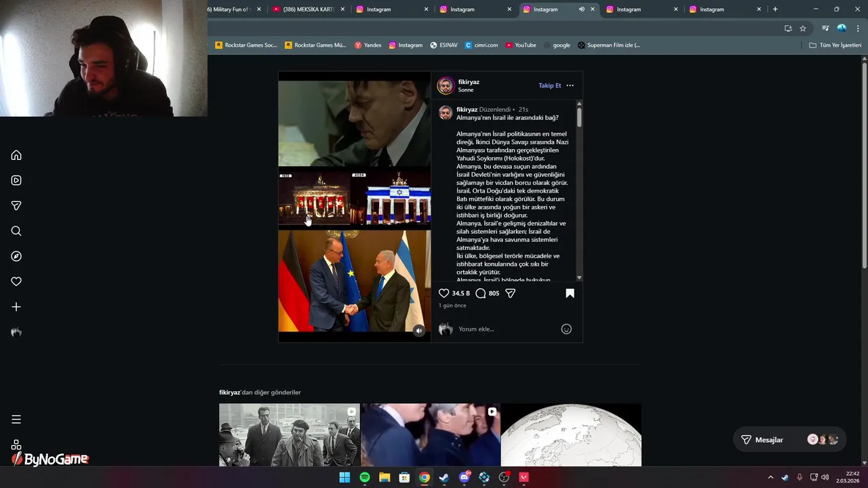Open fikiryaz username link in the caption

point(467,109)
